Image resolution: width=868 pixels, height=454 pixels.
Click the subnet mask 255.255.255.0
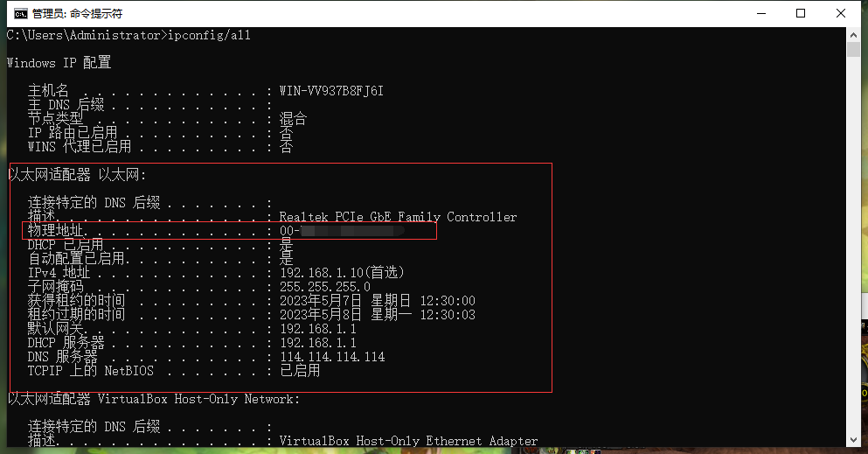(x=325, y=287)
